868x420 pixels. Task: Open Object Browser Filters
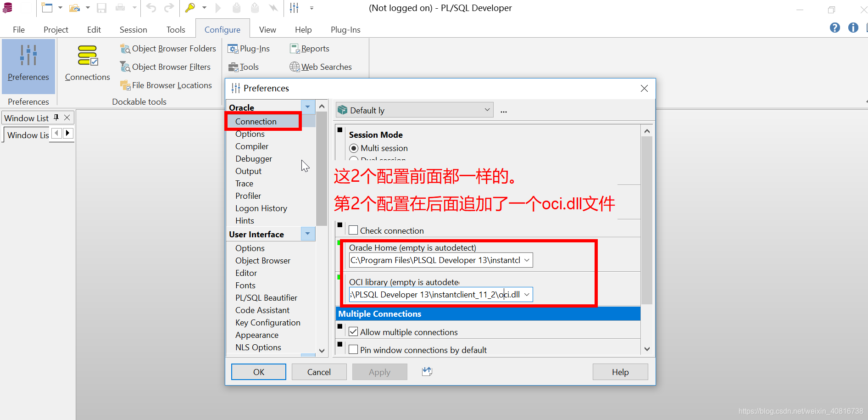tap(165, 67)
